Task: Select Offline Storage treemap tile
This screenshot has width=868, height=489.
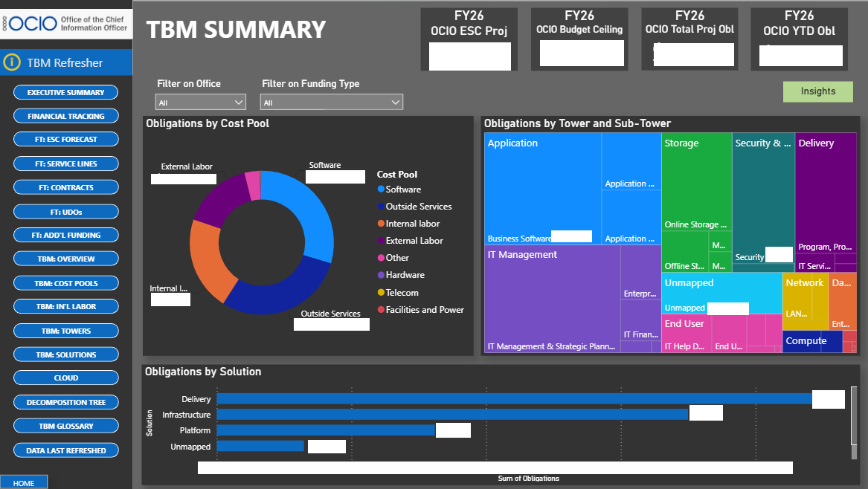Action: pos(685,252)
